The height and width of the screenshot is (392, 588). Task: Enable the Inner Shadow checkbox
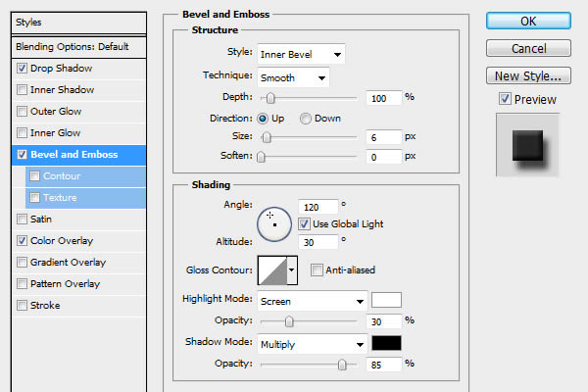coord(23,89)
